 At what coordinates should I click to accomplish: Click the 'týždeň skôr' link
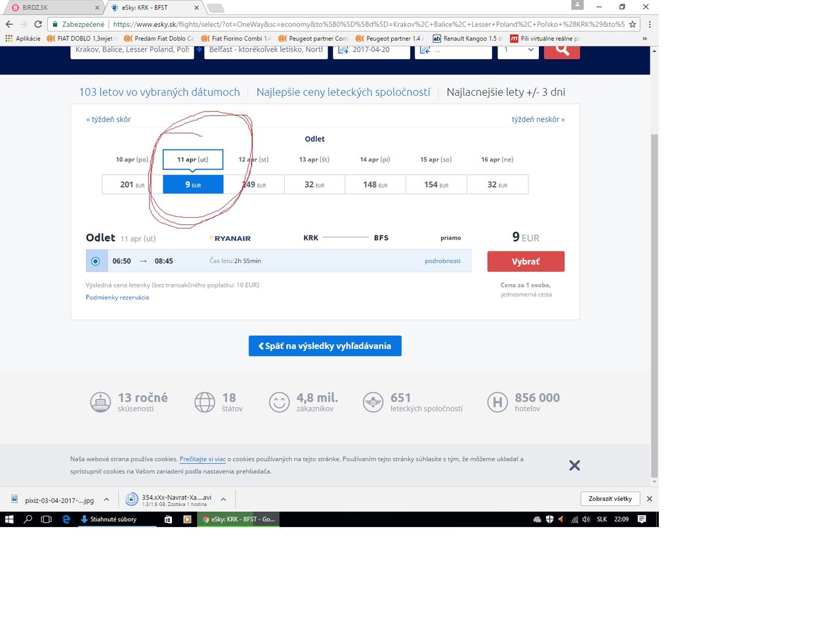pyautogui.click(x=108, y=119)
